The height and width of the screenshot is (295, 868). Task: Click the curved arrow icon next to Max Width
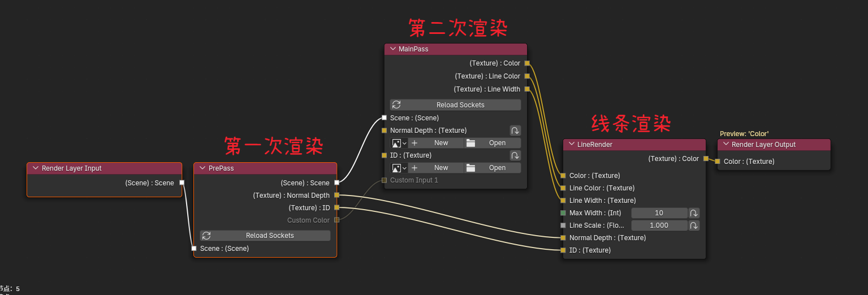(694, 213)
